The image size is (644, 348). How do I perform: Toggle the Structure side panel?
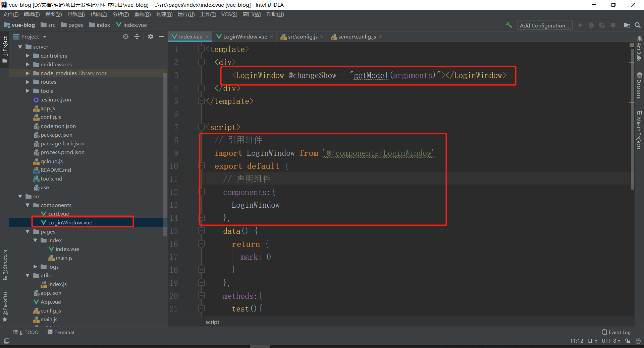point(5,265)
